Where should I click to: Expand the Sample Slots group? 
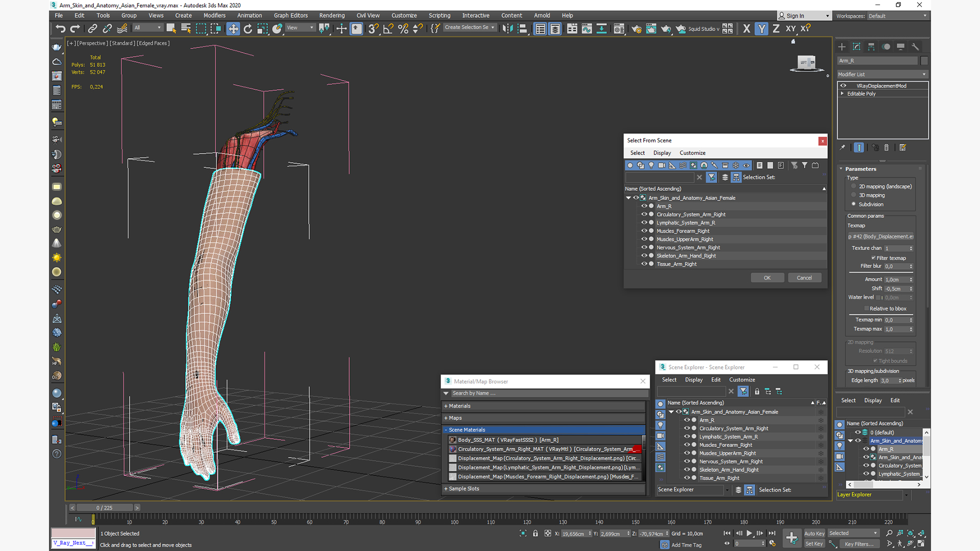click(545, 489)
